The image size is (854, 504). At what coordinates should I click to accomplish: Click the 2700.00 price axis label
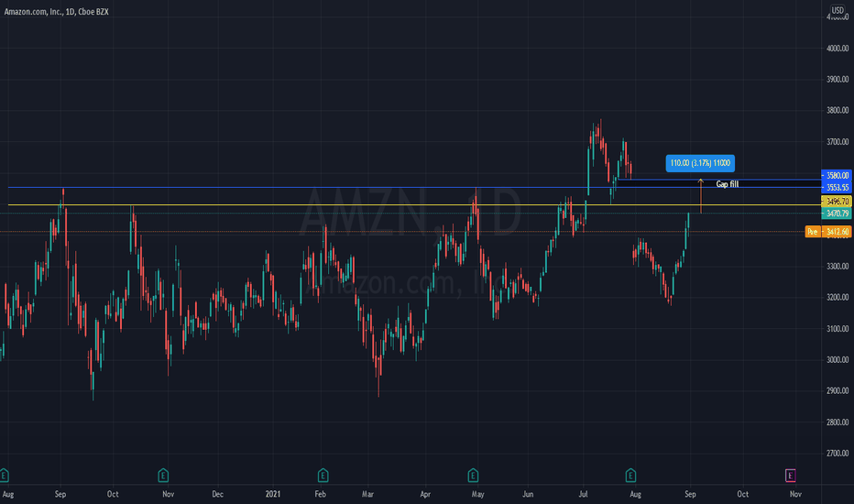point(838,453)
